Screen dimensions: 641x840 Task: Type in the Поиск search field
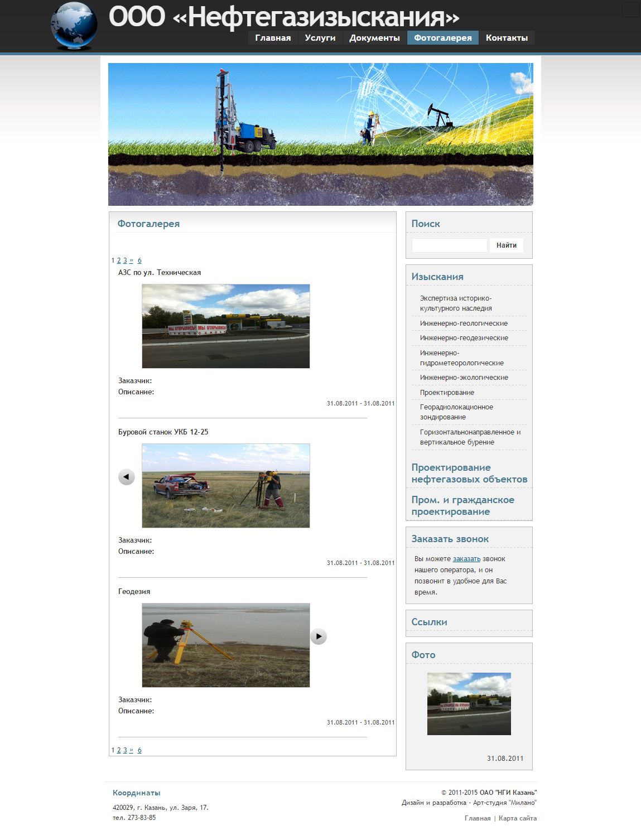(x=449, y=245)
